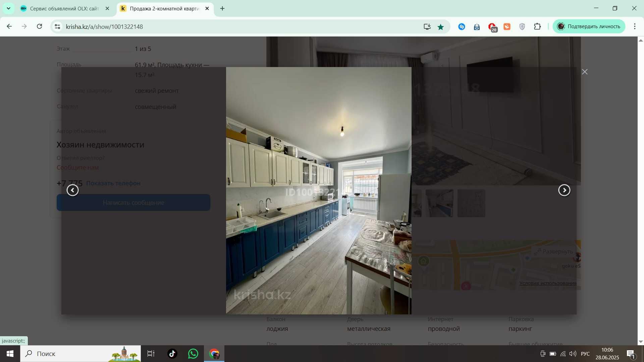Reload the krisha.kz page
The image size is (644, 362).
point(40,26)
